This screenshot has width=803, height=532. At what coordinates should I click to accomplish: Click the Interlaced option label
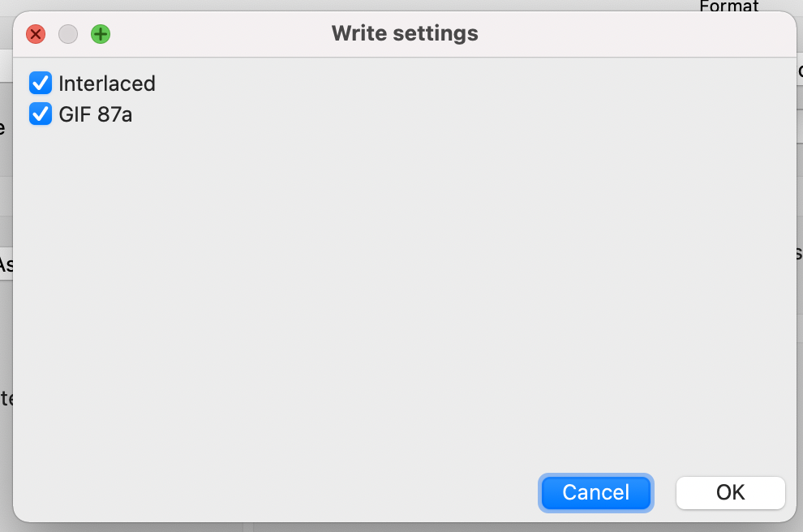(106, 84)
